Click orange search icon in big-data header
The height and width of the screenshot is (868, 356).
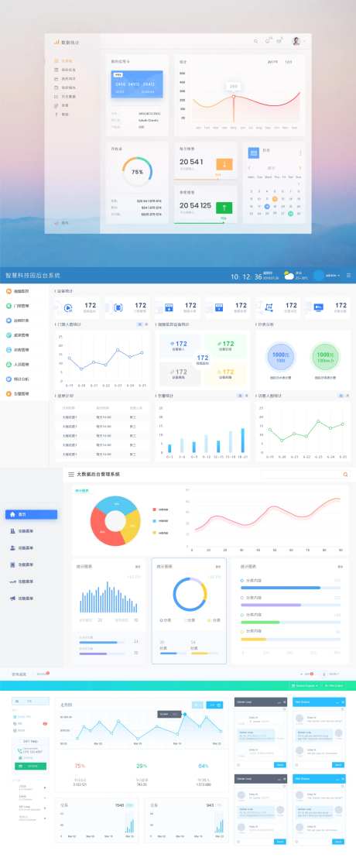pyautogui.click(x=345, y=475)
